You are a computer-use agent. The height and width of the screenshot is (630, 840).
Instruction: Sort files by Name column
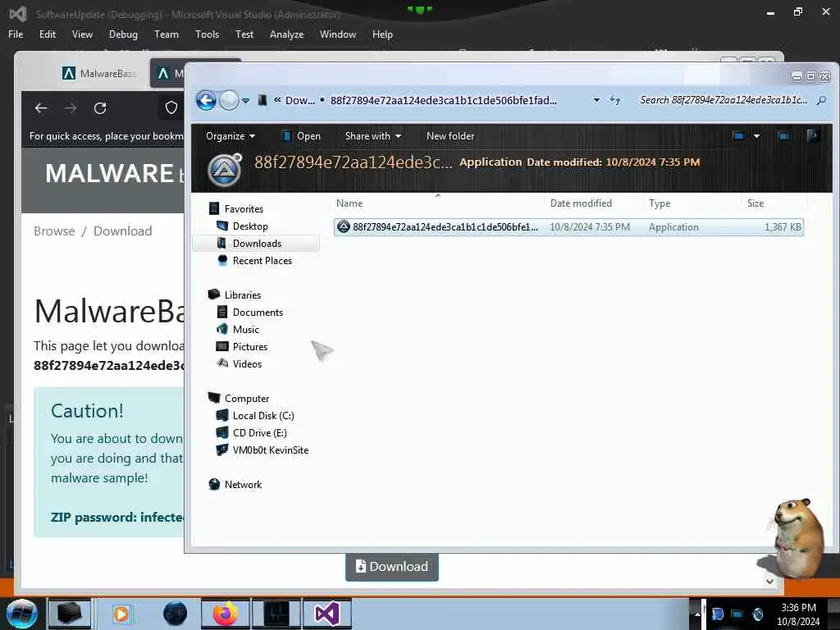[349, 203]
